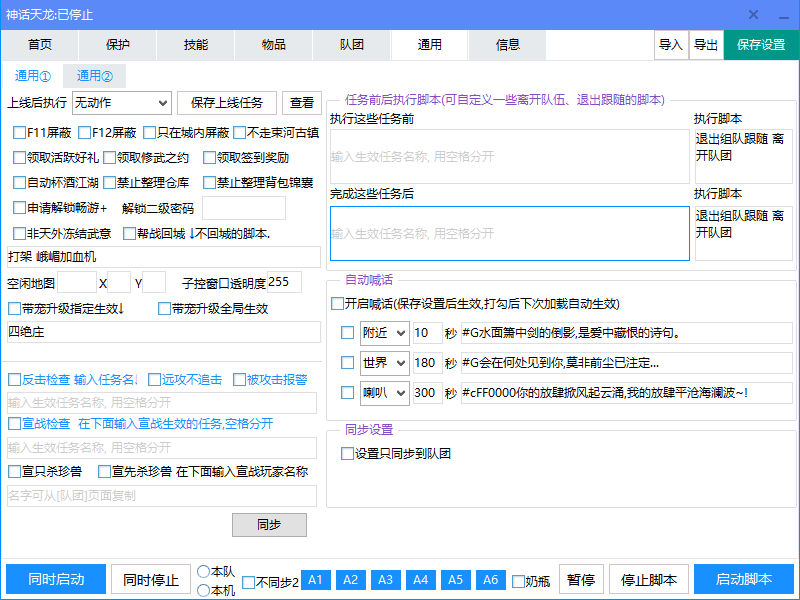Check the 领取签到奖励 checkbox
Viewport: 800px width, 600px height.
[209, 158]
